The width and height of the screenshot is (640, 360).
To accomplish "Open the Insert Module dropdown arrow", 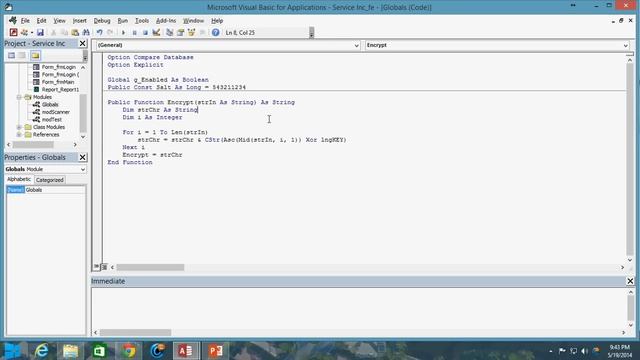I will point(32,32).
